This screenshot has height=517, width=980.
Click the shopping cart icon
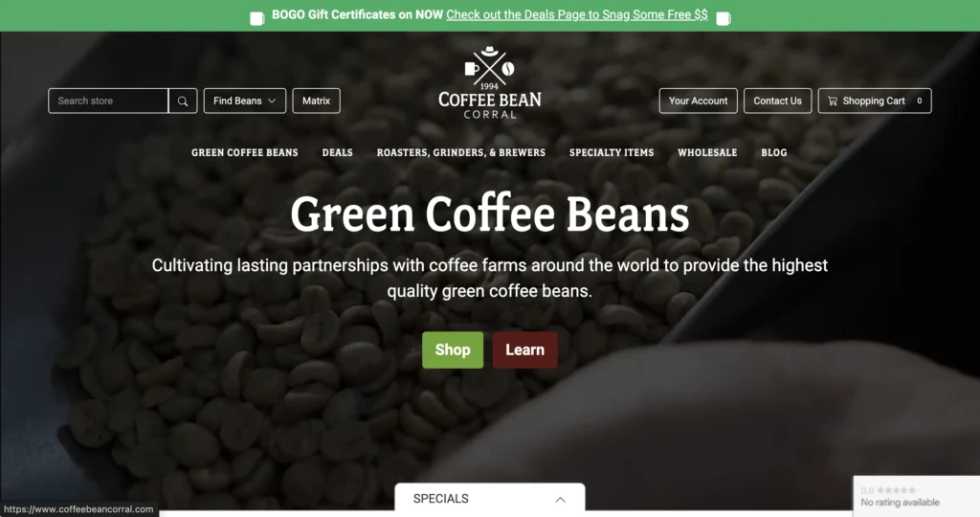pyautogui.click(x=833, y=101)
